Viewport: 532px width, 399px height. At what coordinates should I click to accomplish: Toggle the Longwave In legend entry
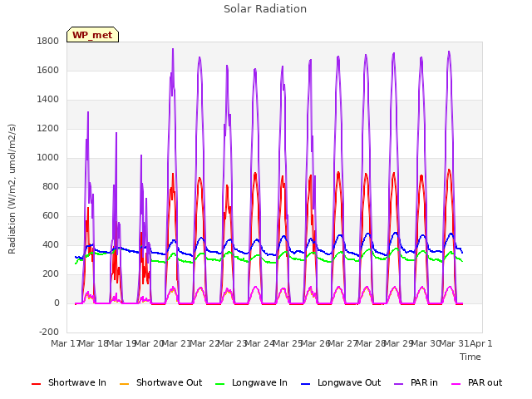[x=251, y=382]
